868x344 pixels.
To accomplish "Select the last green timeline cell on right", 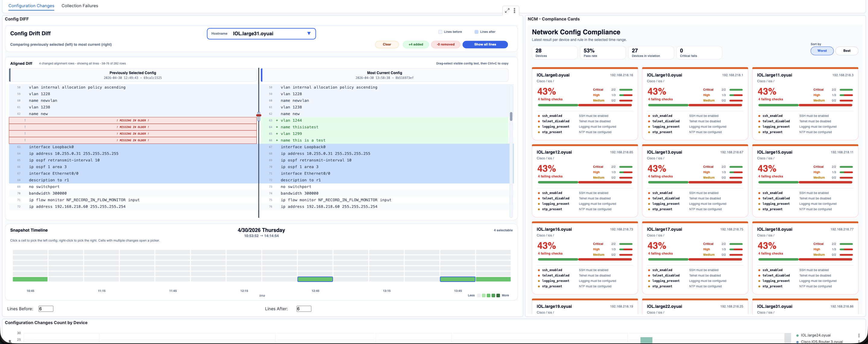I will coord(493,279).
